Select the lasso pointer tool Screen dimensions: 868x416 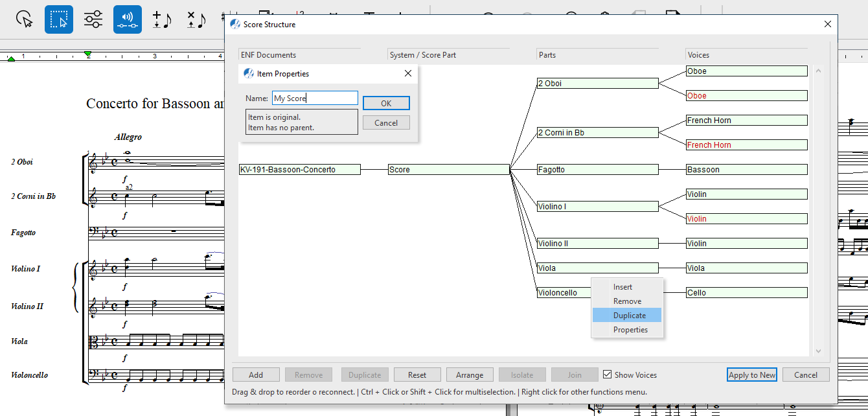25,19
